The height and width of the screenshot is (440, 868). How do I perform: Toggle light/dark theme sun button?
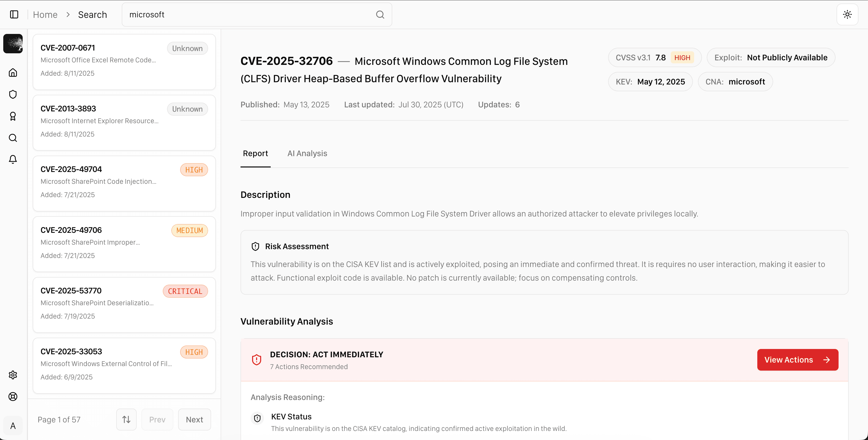[847, 15]
